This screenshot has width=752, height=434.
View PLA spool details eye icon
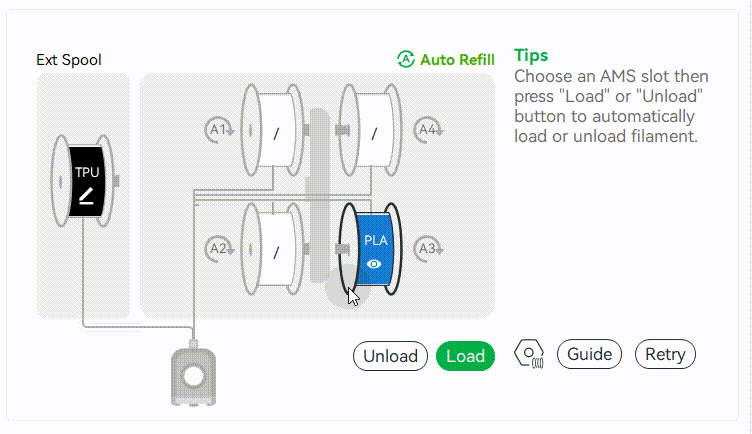[374, 264]
